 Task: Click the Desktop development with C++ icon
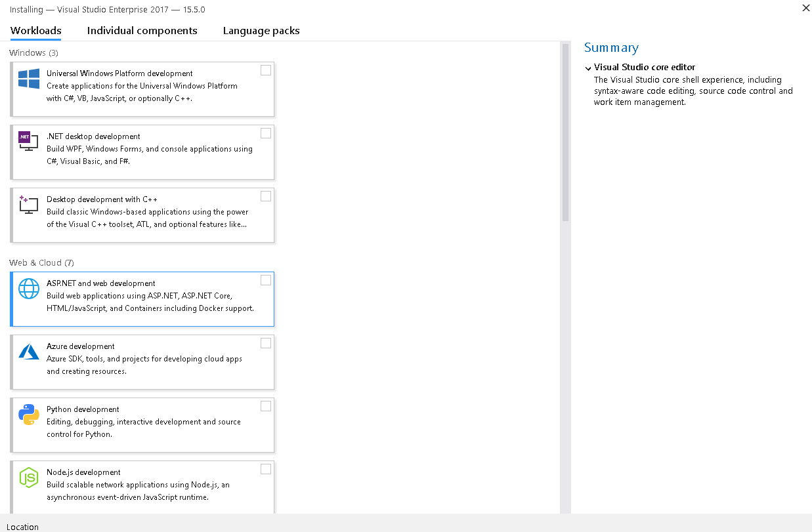(x=28, y=204)
